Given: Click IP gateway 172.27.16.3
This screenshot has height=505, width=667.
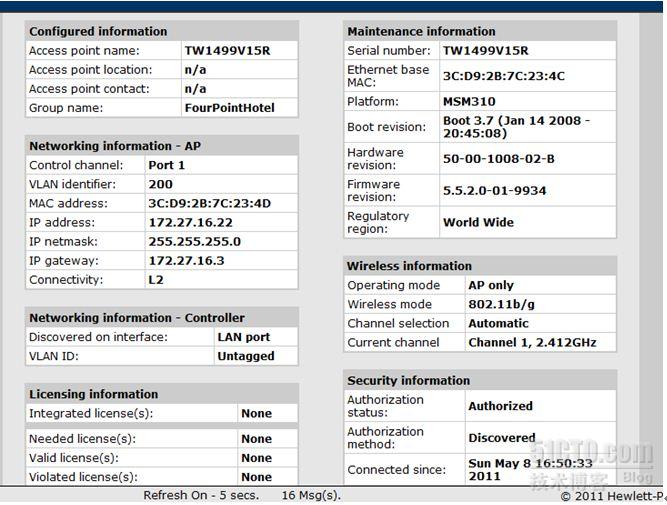Looking at the screenshot, I should click(x=186, y=261).
